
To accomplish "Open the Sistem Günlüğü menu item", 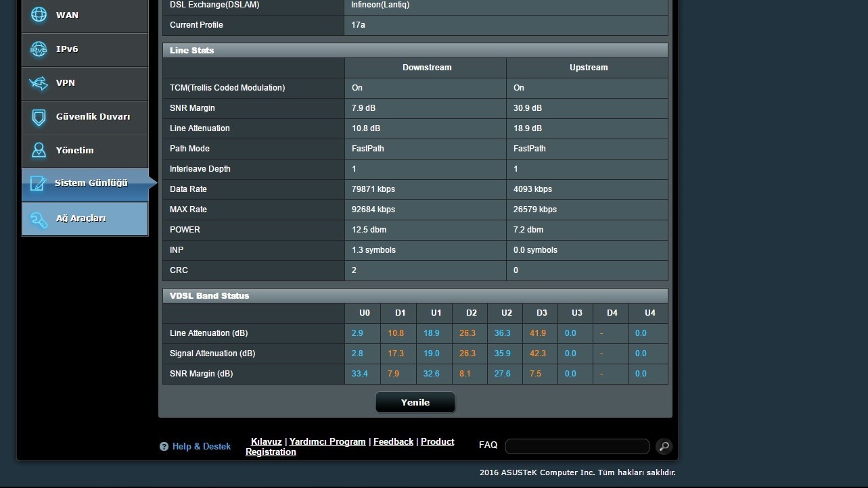I will click(x=85, y=185).
